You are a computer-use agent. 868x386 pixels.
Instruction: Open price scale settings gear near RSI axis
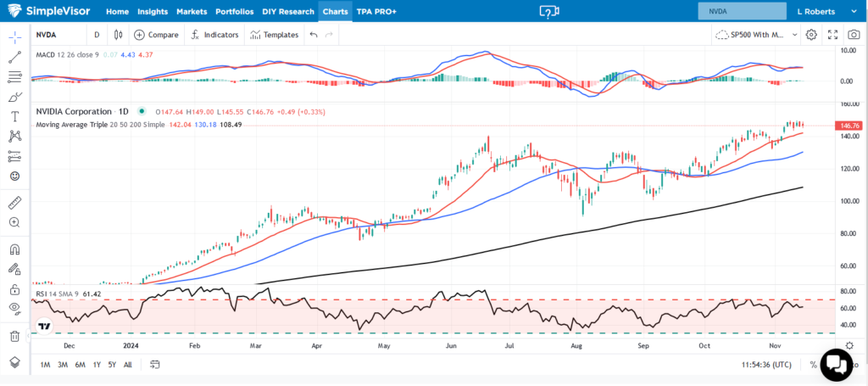coord(849,344)
